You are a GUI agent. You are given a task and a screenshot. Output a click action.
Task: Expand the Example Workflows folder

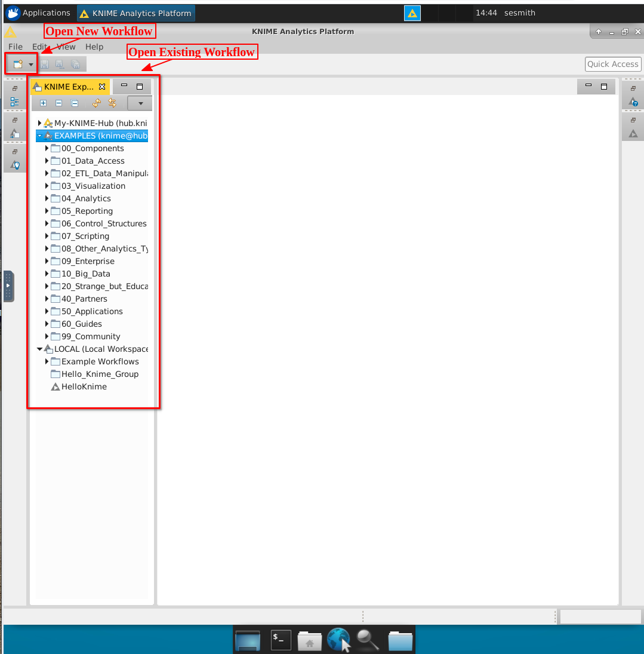pos(47,361)
